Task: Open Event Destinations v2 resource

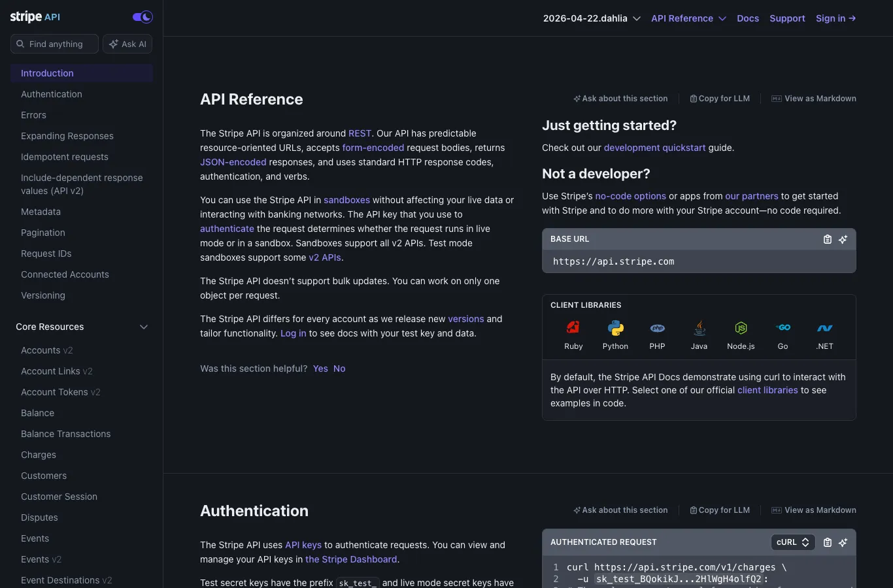Action: click(x=67, y=580)
